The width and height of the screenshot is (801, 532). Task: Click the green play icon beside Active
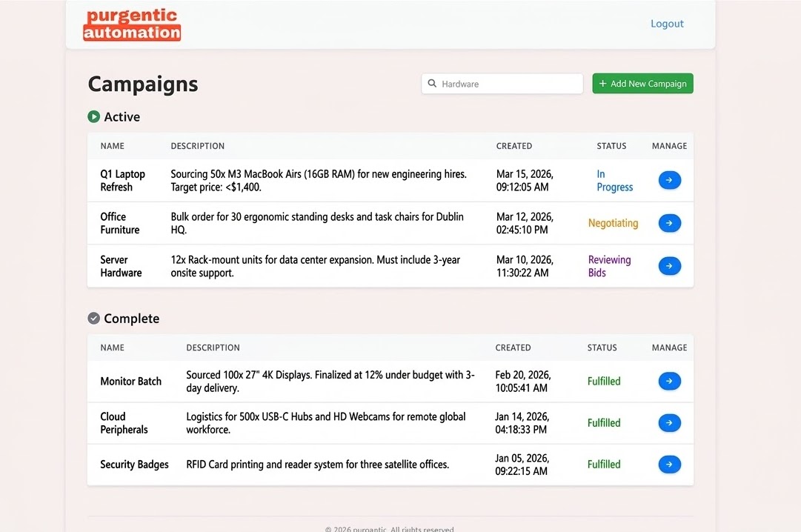tap(93, 116)
